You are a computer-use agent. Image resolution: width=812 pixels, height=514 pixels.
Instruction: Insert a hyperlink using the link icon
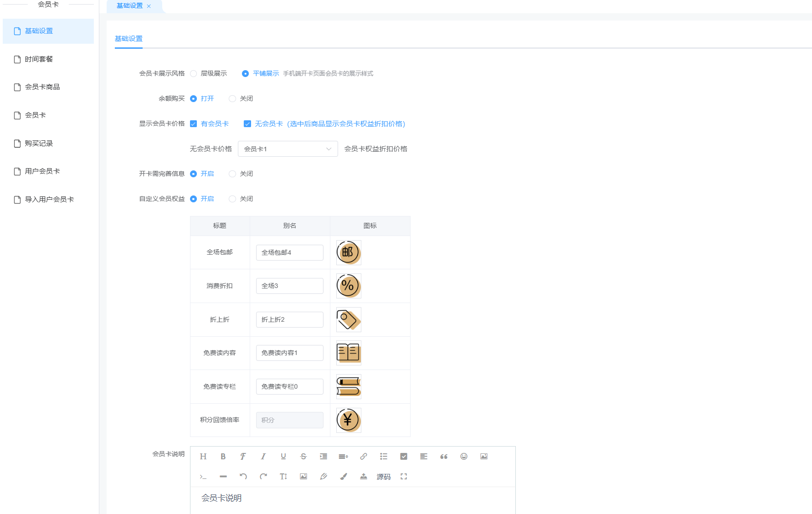[364, 457]
